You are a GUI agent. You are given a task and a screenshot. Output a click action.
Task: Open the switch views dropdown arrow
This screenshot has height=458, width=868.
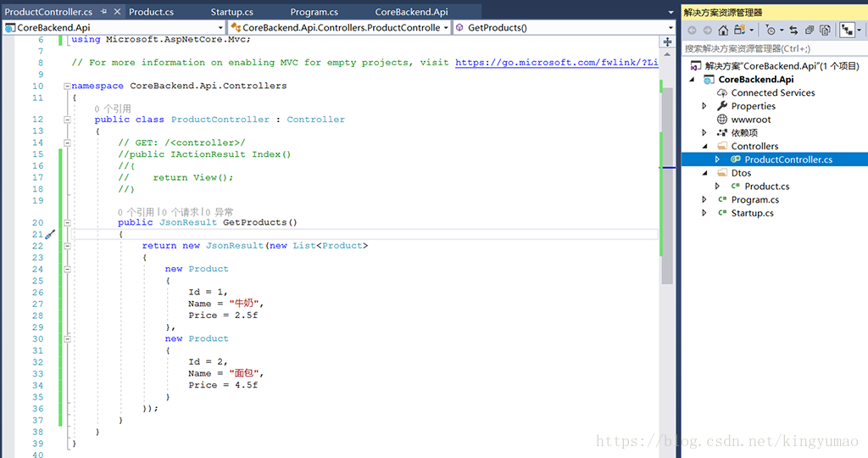[x=752, y=30]
